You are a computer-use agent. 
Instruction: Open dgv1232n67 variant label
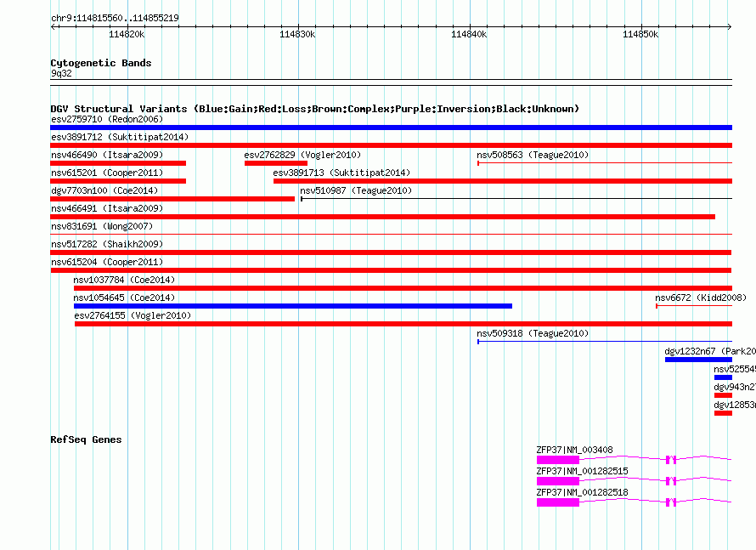tap(710, 351)
